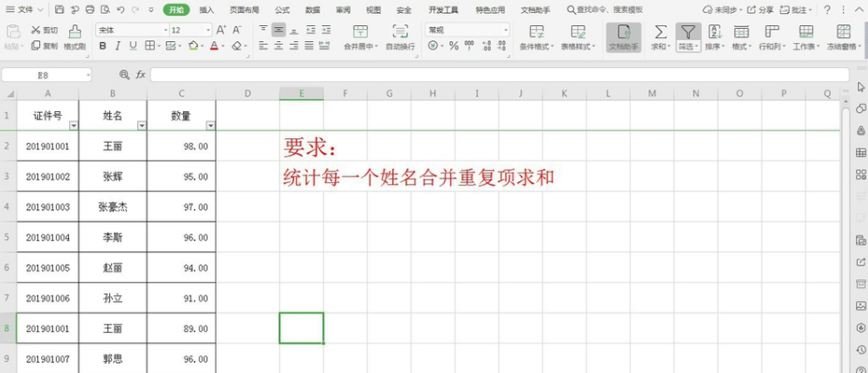Toggle Italic formatting
Screen dimensions: 868x373
pos(118,46)
